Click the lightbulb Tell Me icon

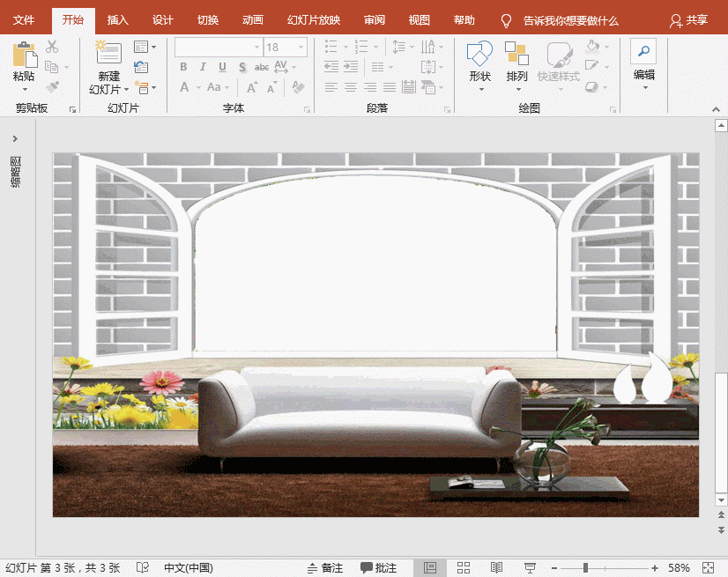pyautogui.click(x=506, y=20)
